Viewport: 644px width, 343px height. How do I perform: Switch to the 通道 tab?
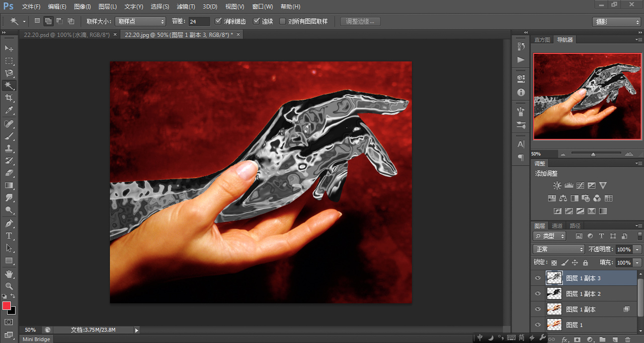(x=557, y=226)
